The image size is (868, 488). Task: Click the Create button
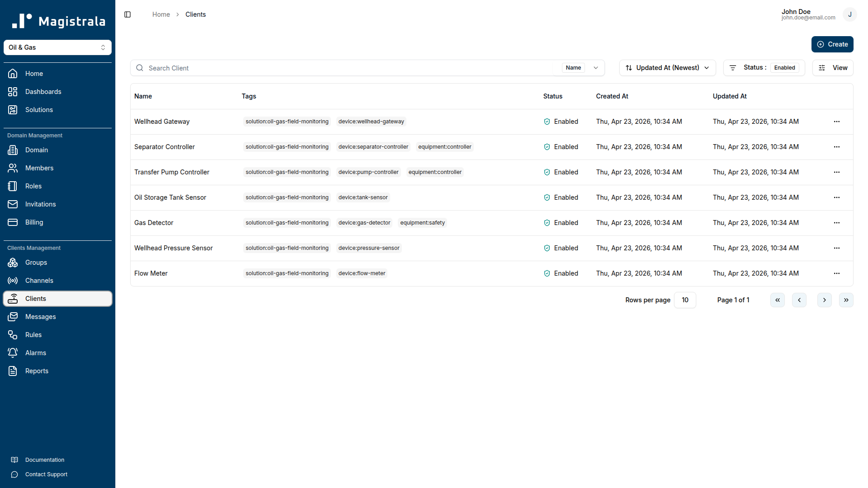point(832,44)
